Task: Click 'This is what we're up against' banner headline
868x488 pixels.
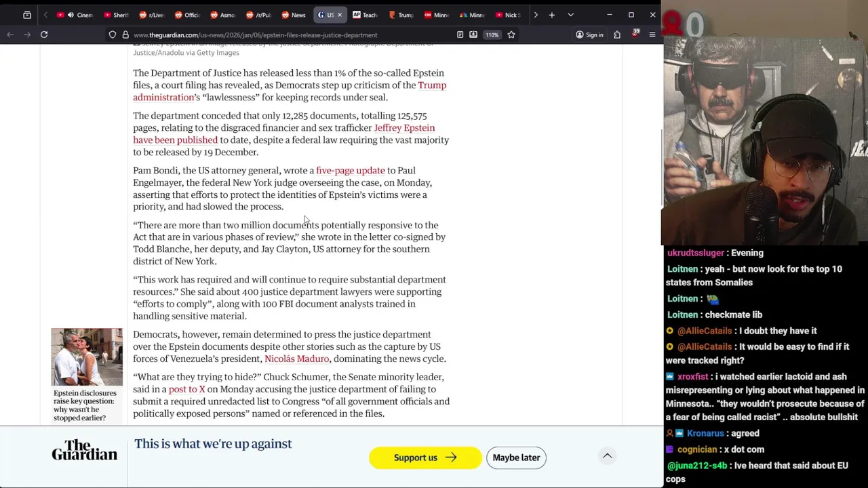Action: click(213, 444)
